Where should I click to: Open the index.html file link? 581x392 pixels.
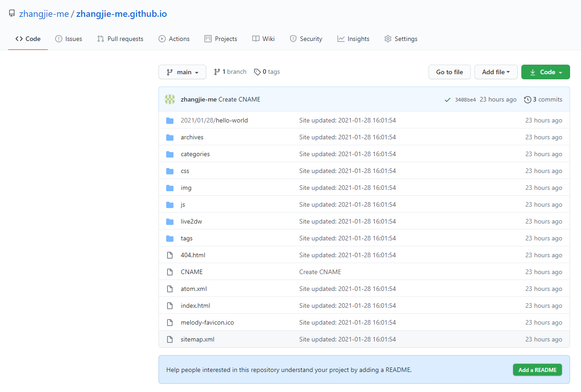click(195, 306)
